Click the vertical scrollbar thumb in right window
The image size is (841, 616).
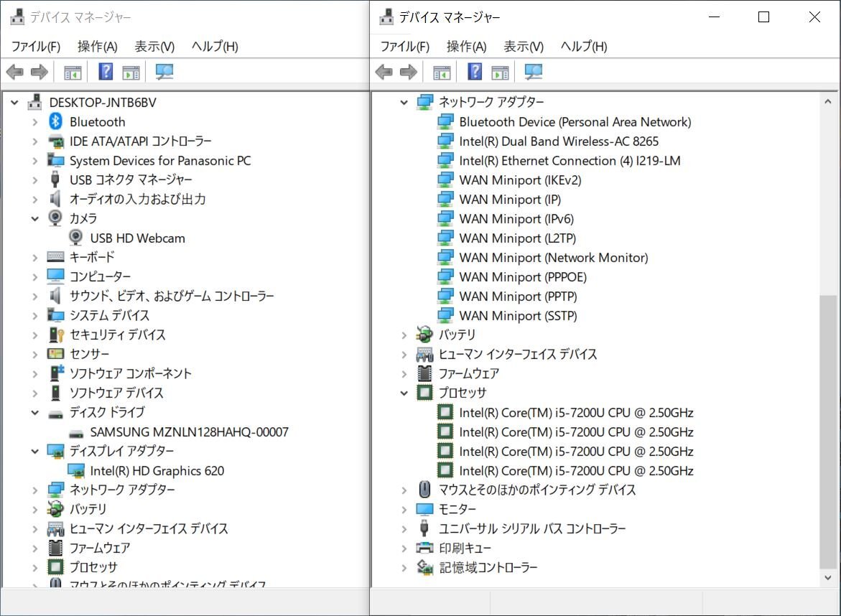point(828,432)
